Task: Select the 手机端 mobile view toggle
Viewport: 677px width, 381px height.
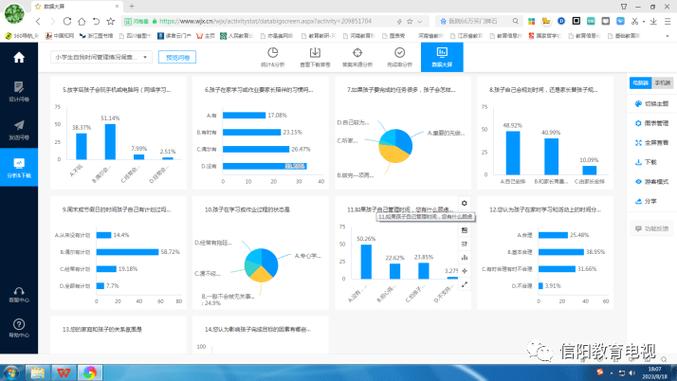Action: point(662,83)
